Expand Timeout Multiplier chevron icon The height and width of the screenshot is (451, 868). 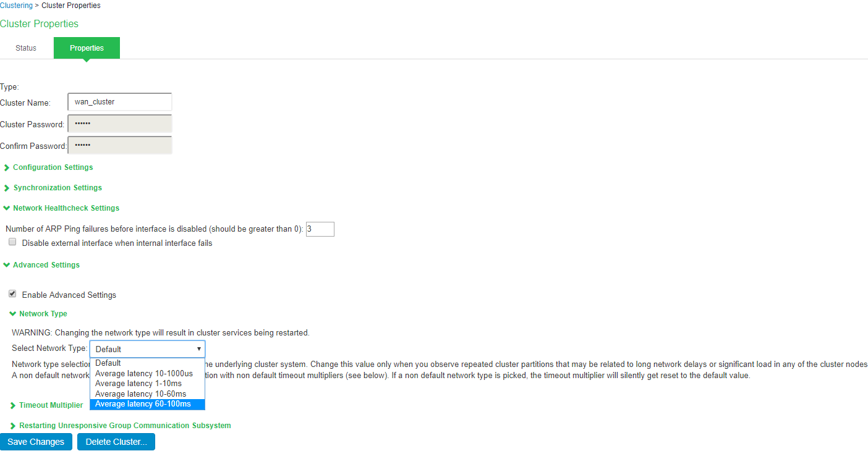tap(13, 405)
